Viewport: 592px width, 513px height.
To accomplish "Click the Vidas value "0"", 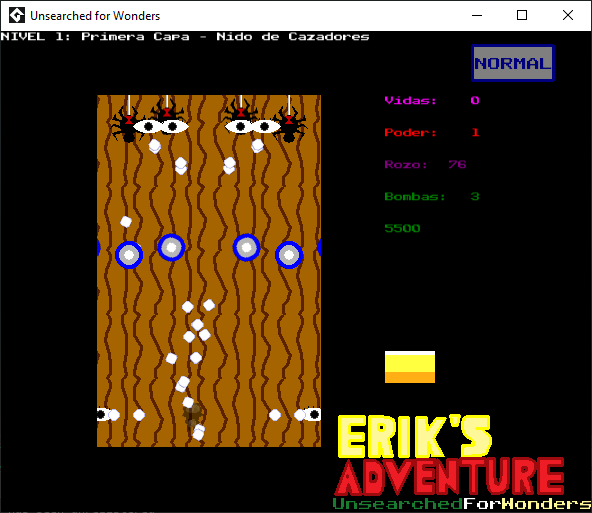I will pos(475,100).
